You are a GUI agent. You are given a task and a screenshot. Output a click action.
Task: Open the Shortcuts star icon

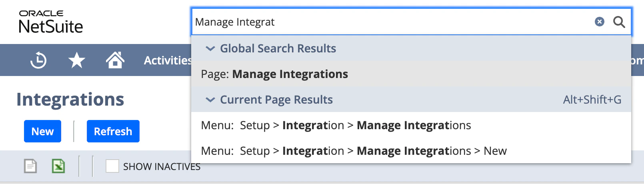(76, 60)
